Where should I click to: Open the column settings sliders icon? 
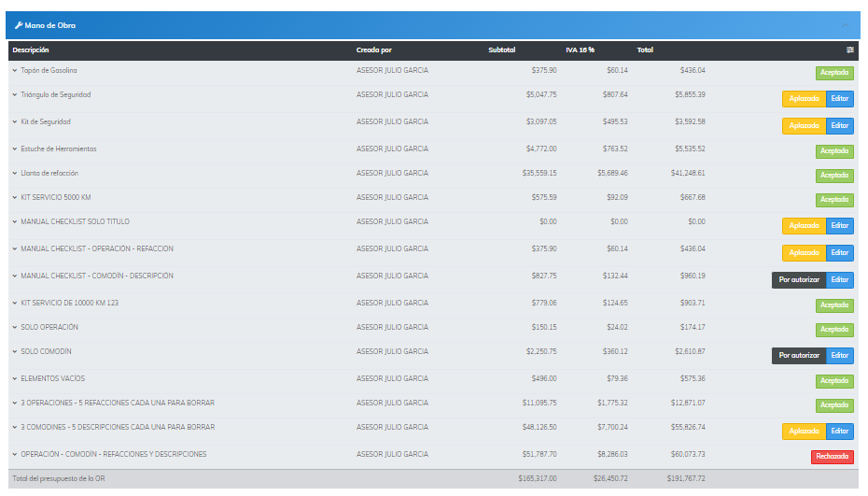click(x=849, y=50)
